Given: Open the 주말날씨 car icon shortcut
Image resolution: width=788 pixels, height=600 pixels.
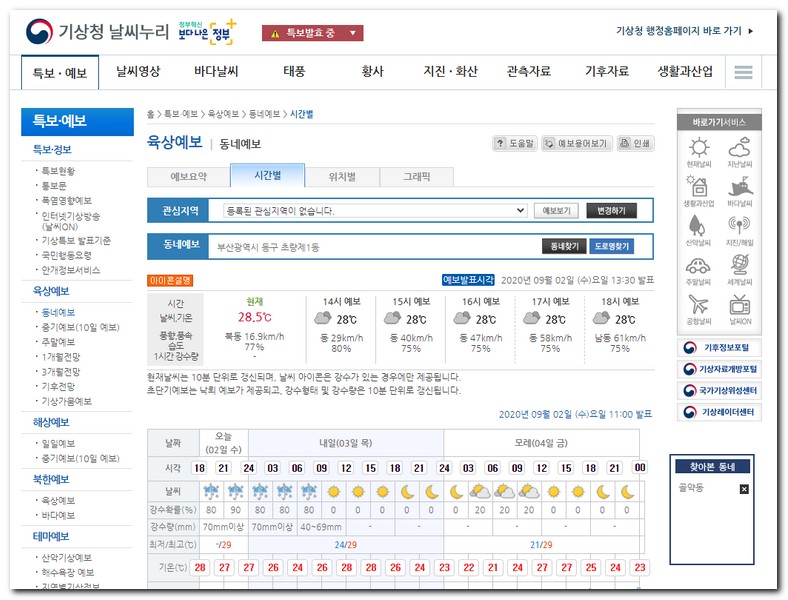Looking at the screenshot, I should 699,270.
